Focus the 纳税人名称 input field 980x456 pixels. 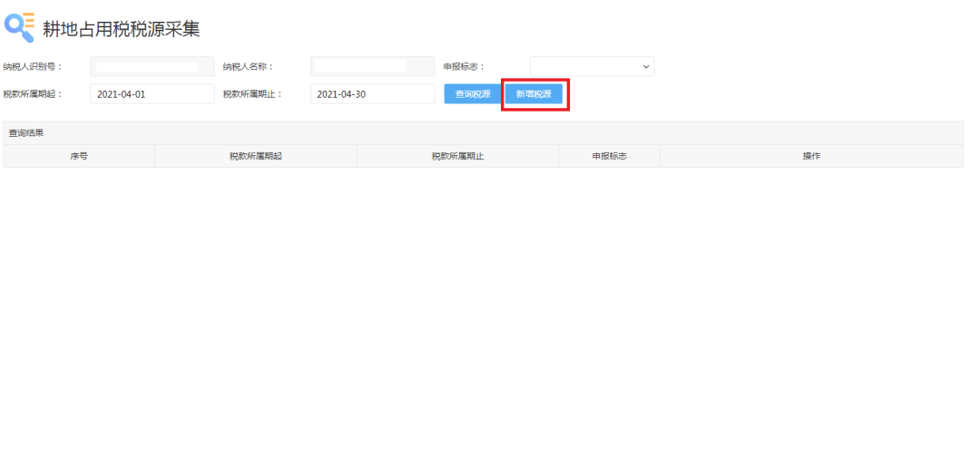372,66
